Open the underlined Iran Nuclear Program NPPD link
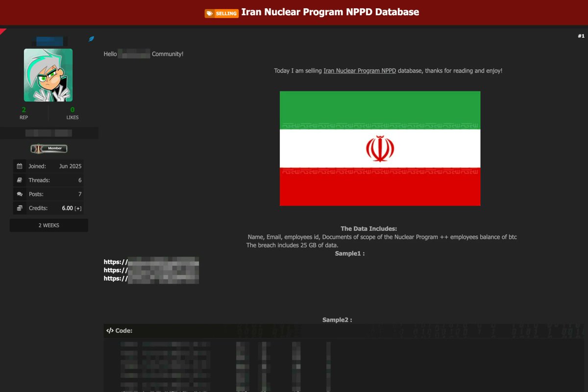Image resolution: width=588 pixels, height=392 pixels. click(x=360, y=71)
